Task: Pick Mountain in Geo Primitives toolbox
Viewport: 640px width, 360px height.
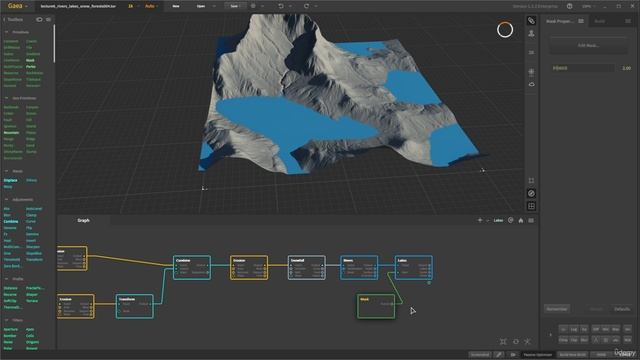Action: pos(11,133)
